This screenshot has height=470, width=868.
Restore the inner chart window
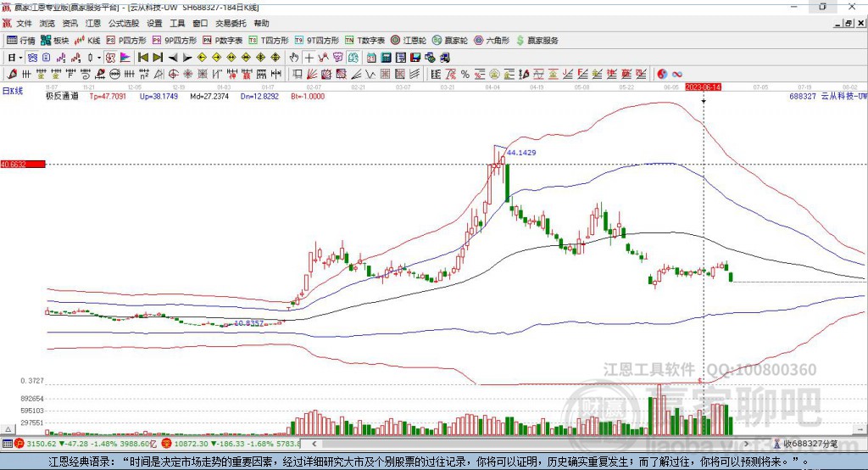coord(849,23)
